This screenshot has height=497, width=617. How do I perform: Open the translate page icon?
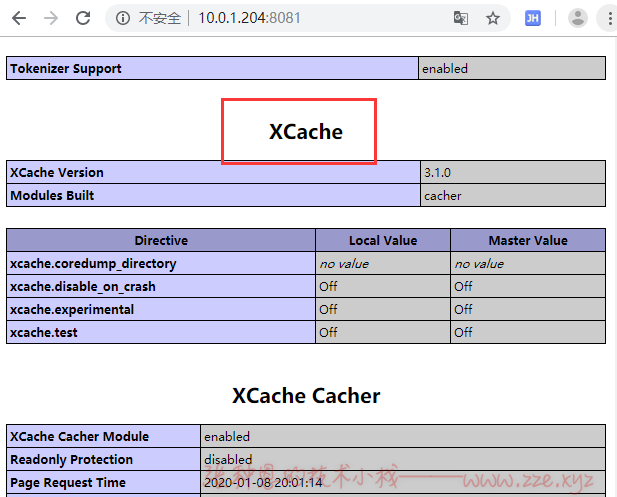(x=461, y=18)
